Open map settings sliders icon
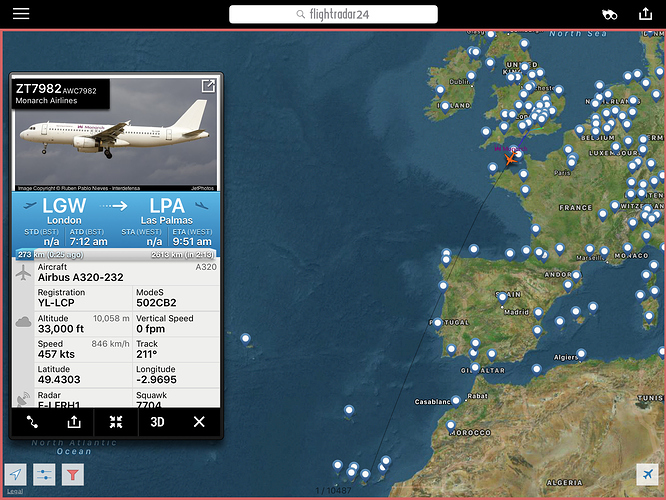Screen dimensions: 666x500 pos(44,474)
